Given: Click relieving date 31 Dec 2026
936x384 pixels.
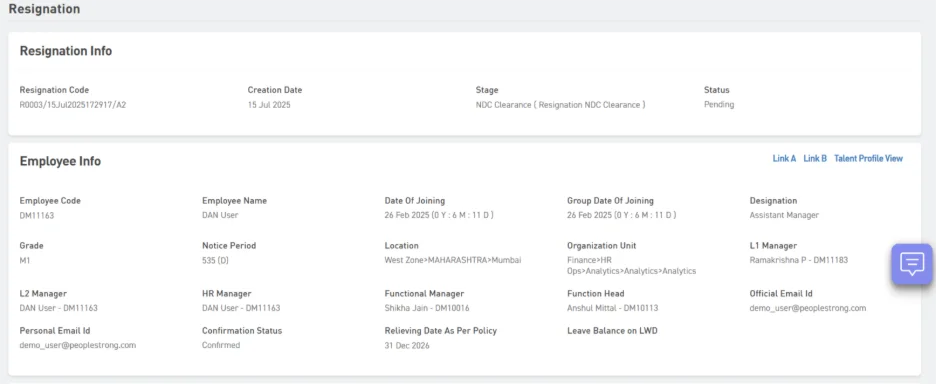Looking at the screenshot, I should (407, 345).
